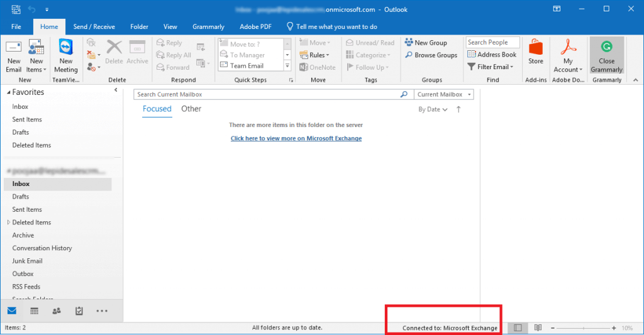
Task: Open Adobe My Account menu
Action: pos(568,56)
